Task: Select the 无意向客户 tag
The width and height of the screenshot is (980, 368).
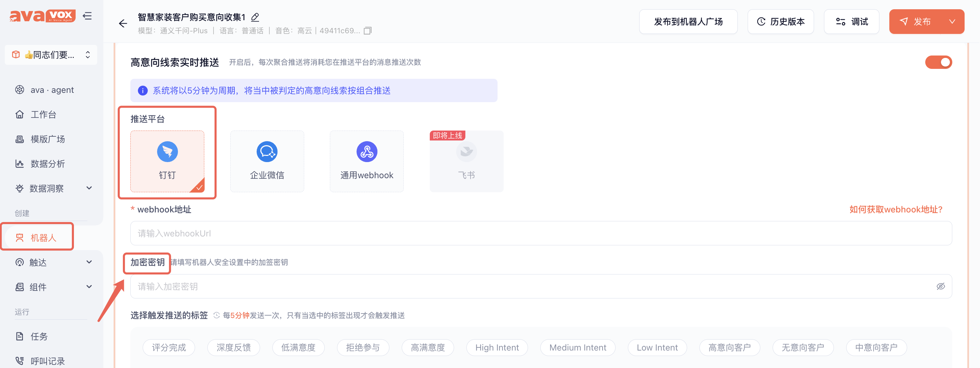Action: pyautogui.click(x=803, y=347)
